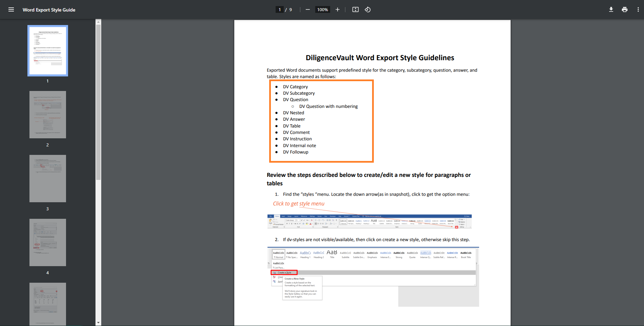Click the sidebar scroll down arrow
644x326 pixels.
pos(98,323)
